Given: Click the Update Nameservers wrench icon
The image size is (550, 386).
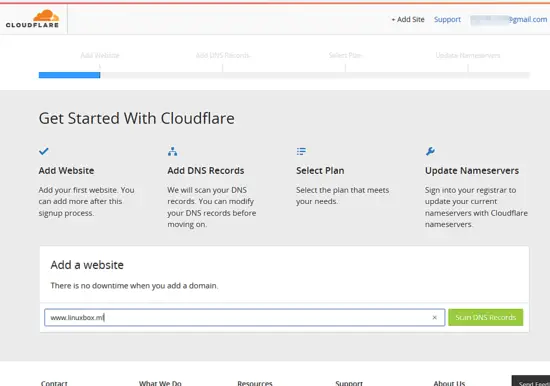Looking at the screenshot, I should click(x=430, y=151).
